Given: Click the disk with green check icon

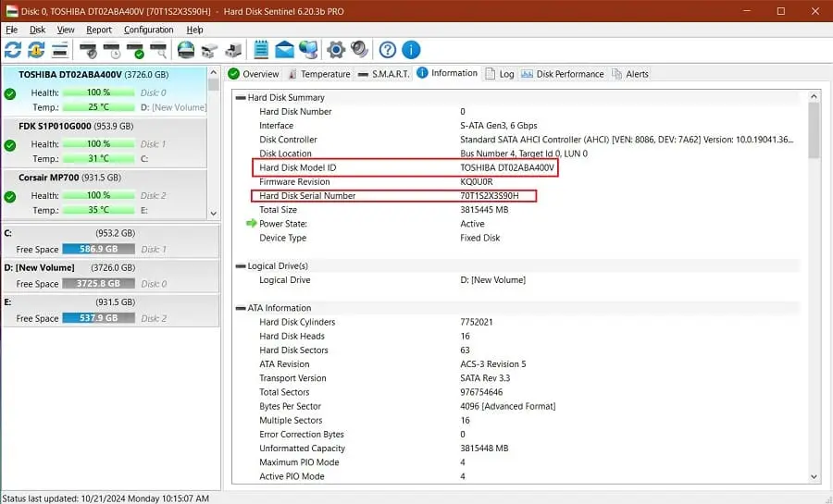Looking at the screenshot, I should pyautogui.click(x=135, y=50).
